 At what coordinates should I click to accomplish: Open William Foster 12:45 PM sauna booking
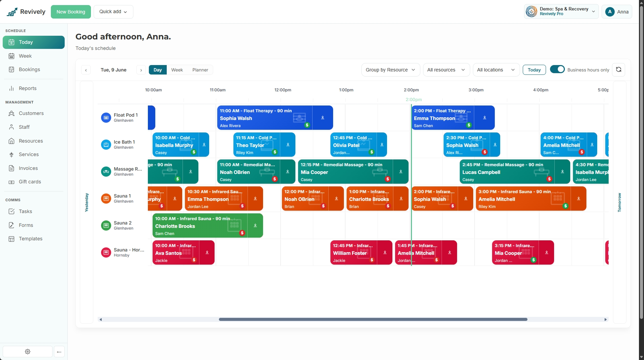point(361,252)
